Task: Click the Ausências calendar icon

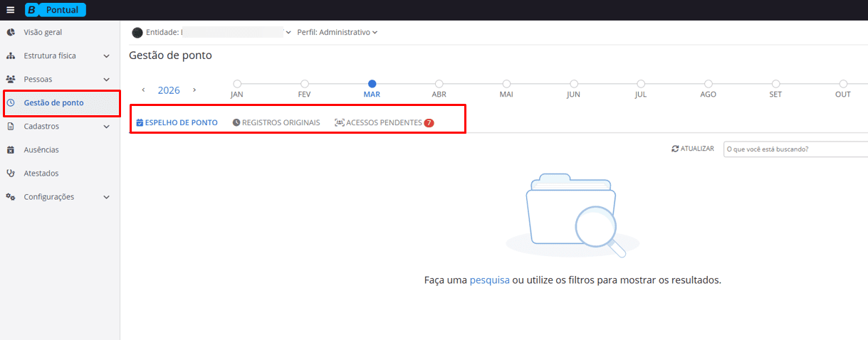Action: (x=11, y=150)
